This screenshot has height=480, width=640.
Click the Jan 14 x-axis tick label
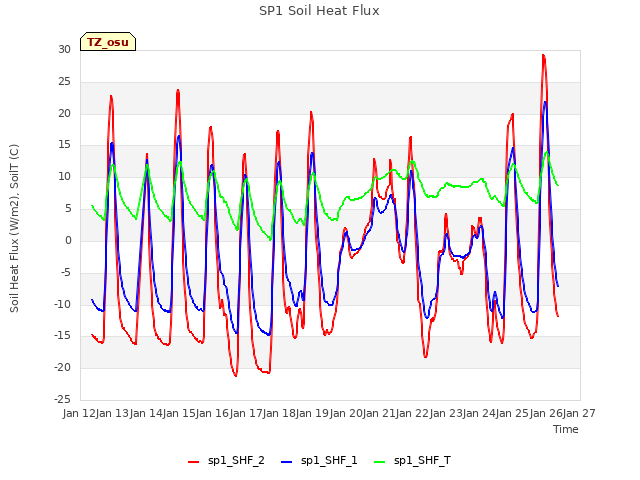146,413
